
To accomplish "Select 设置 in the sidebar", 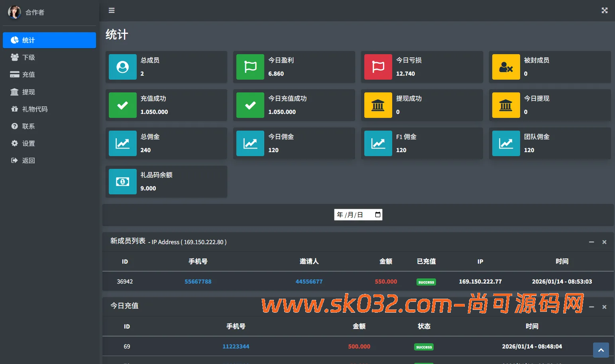I will coord(29,143).
